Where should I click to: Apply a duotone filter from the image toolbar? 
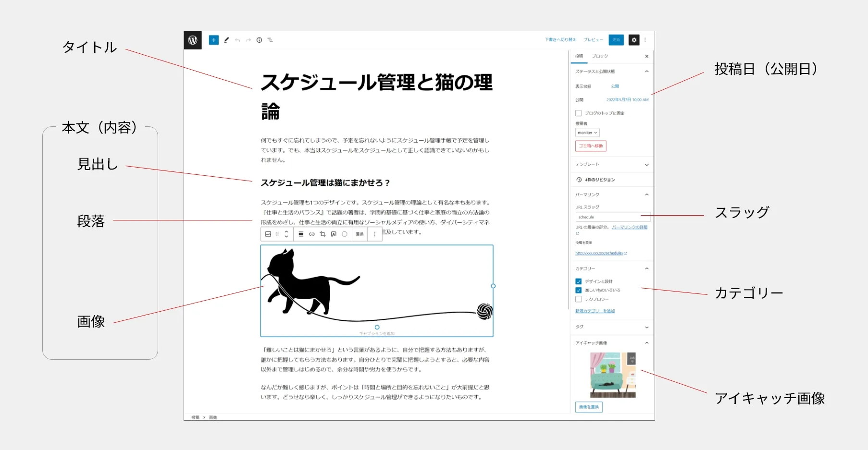coord(345,234)
